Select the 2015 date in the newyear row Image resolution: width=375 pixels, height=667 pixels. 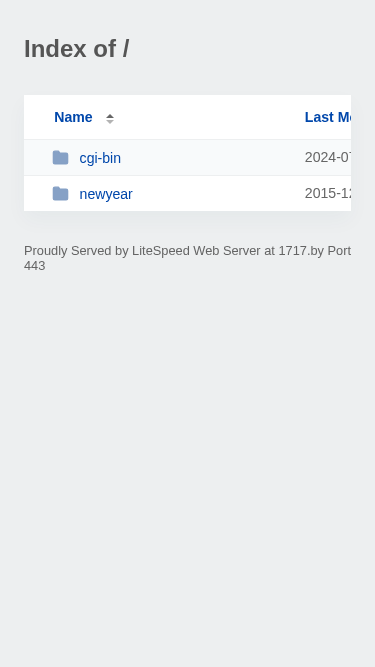[x=328, y=194]
